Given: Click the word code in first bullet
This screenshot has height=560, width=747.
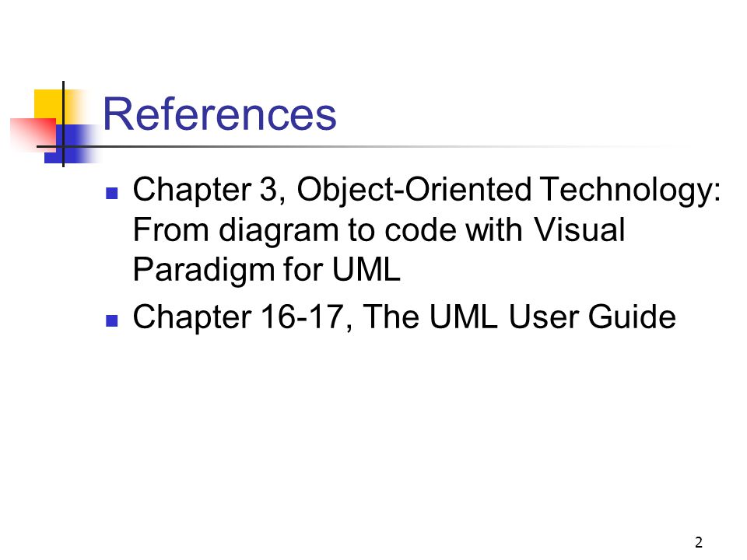Looking at the screenshot, I should (419, 229).
